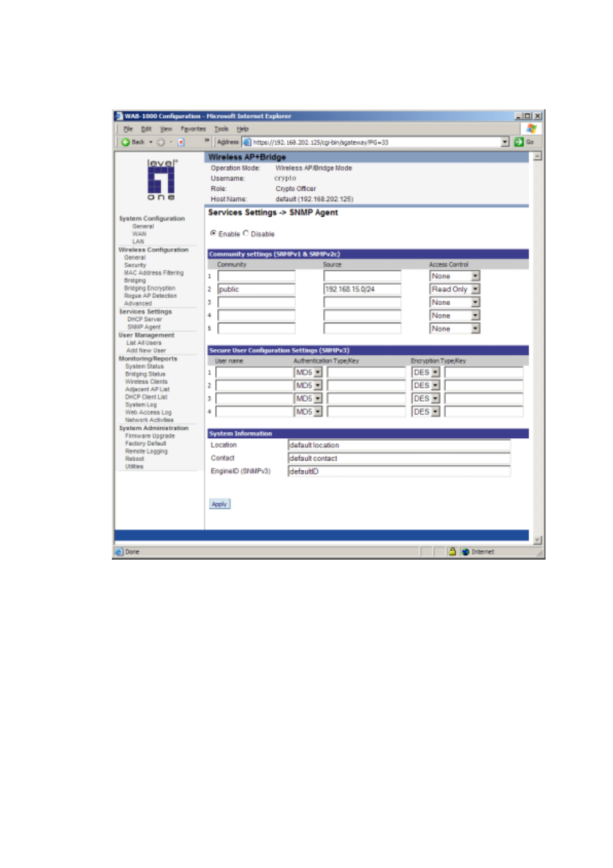This screenshot has height=868, width=613.
Task: Click the User name field in row 1
Action: point(254,373)
